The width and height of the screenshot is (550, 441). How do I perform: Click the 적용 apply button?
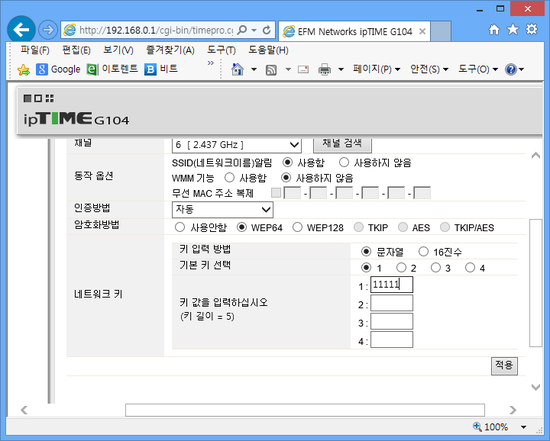click(x=504, y=366)
